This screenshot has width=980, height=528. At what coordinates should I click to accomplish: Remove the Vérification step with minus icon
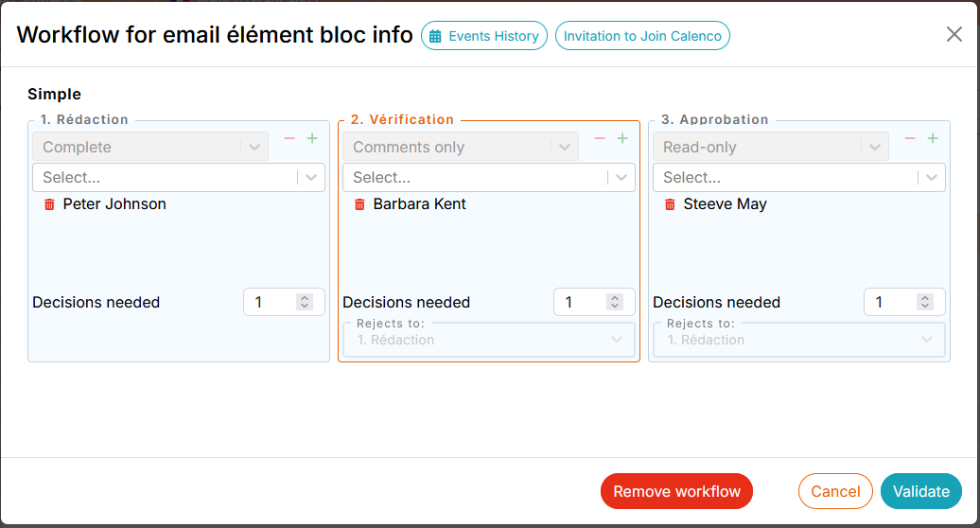coord(600,139)
